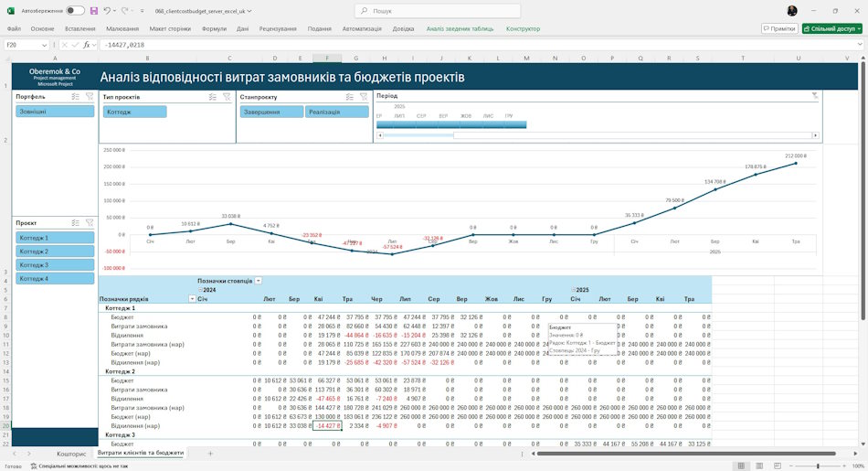Viewport: 868px width, 471px height.
Task: Save the workbook with the floppy disk icon
Action: point(93,11)
